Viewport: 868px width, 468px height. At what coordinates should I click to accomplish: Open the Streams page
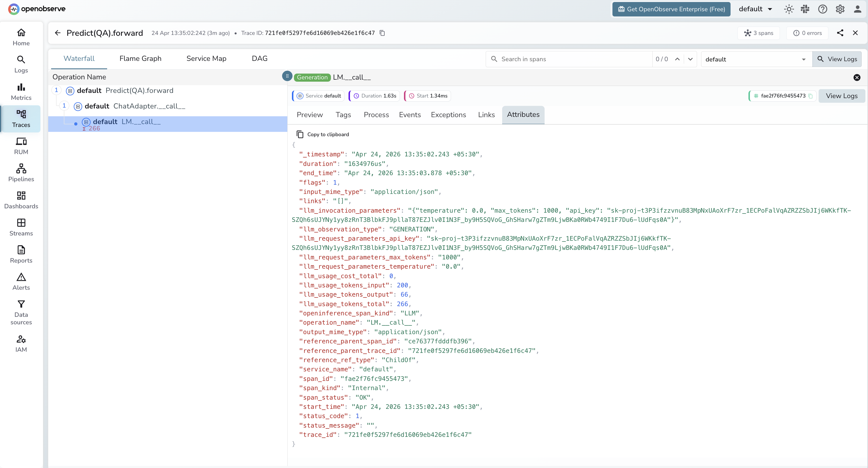point(21,227)
